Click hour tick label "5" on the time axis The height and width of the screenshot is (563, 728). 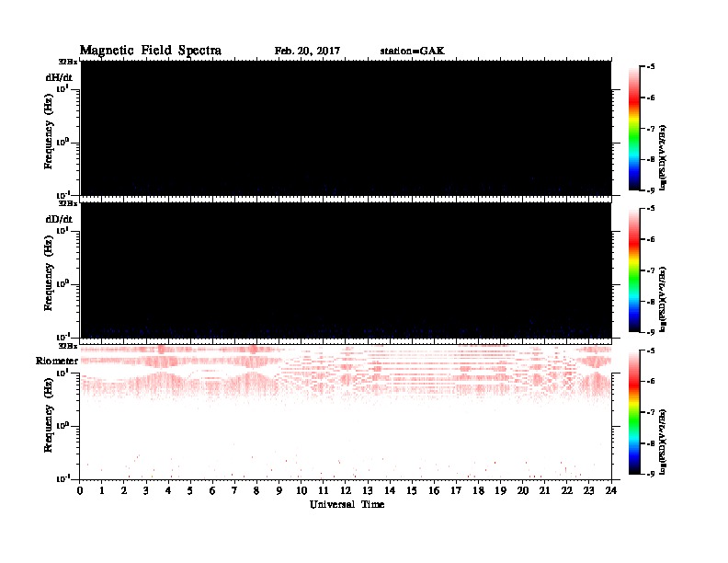(190, 490)
